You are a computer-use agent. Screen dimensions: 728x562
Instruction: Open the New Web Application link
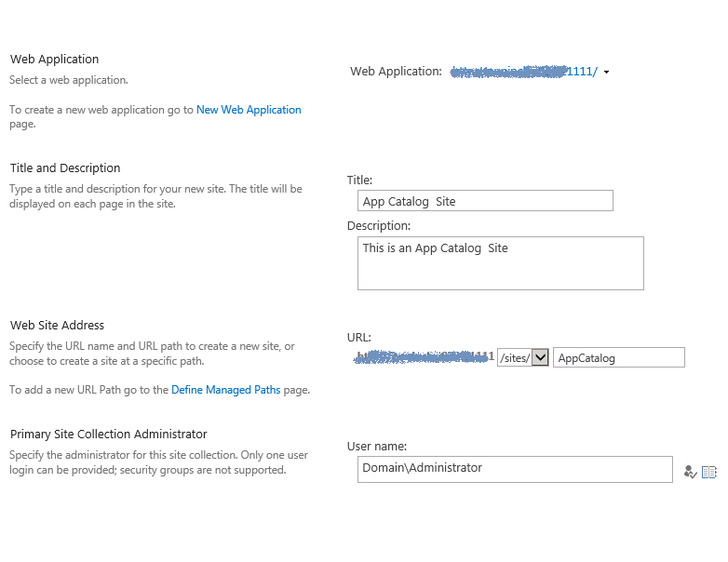[249, 110]
